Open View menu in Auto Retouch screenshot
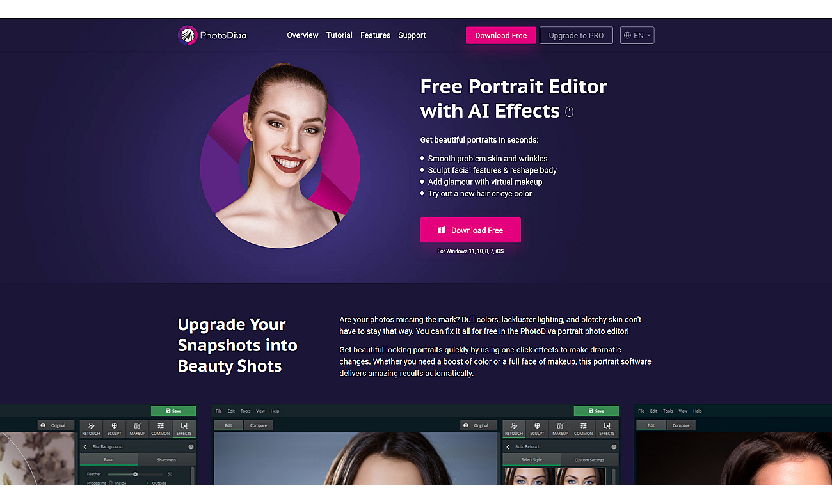 tap(260, 411)
